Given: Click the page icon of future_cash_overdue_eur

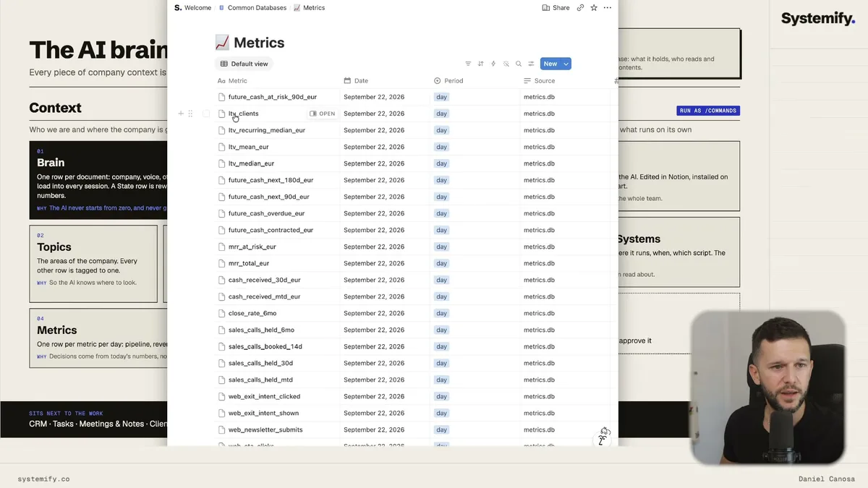Looking at the screenshot, I should [222, 213].
